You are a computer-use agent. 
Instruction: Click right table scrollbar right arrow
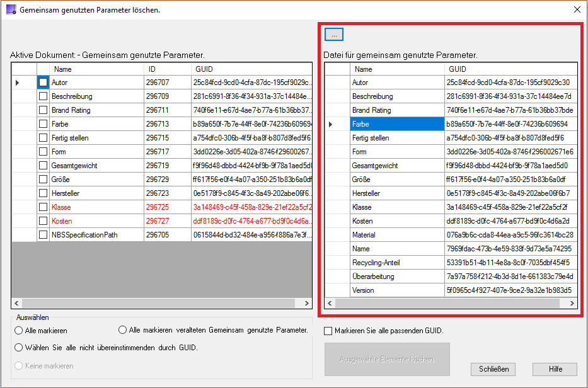coord(572,303)
